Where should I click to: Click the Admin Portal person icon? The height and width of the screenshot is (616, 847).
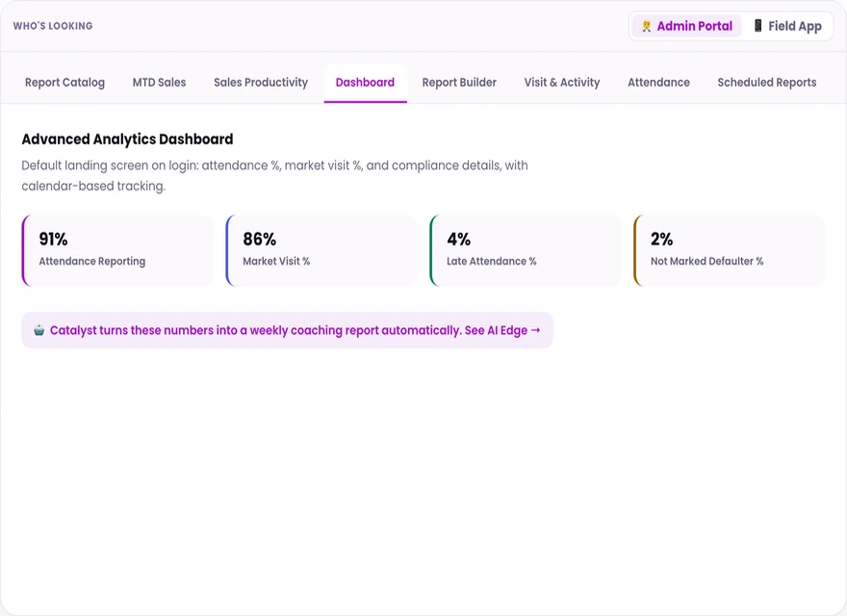(646, 26)
